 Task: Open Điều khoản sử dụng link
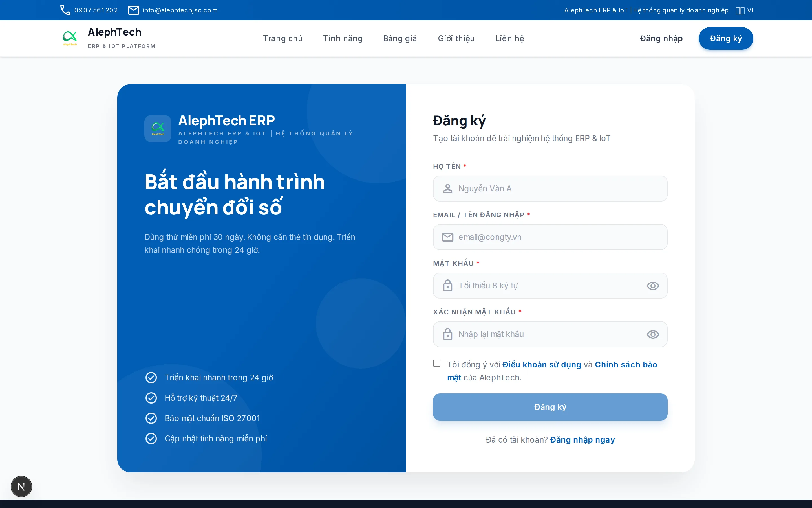click(x=542, y=365)
